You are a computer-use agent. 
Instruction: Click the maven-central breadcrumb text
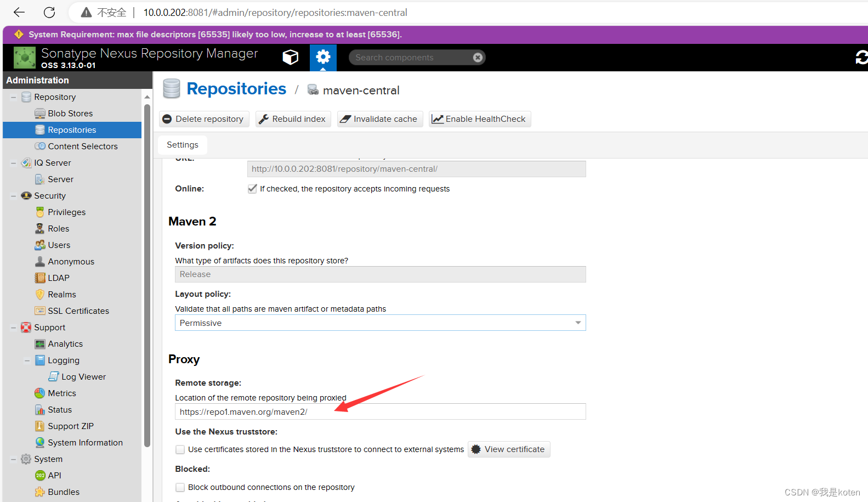tap(361, 90)
